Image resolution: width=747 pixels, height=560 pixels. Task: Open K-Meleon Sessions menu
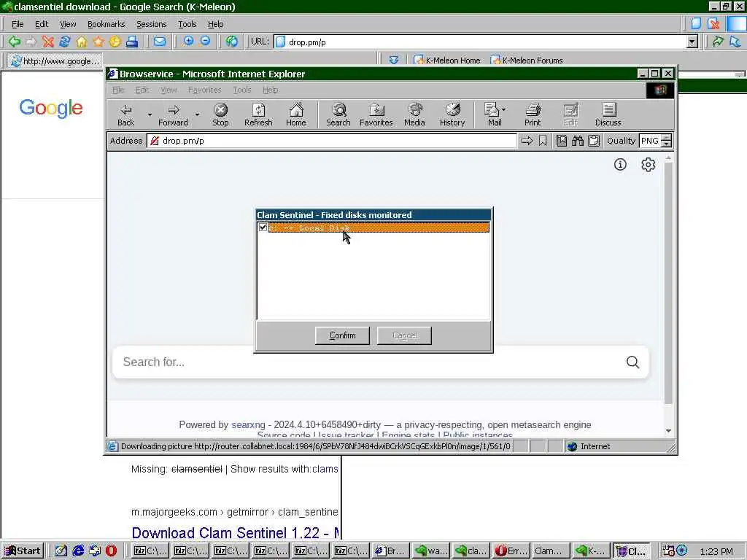pyautogui.click(x=152, y=24)
